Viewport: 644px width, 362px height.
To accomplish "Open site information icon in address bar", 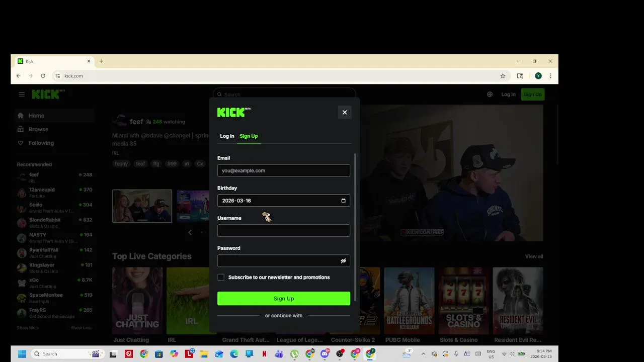I will [x=57, y=76].
